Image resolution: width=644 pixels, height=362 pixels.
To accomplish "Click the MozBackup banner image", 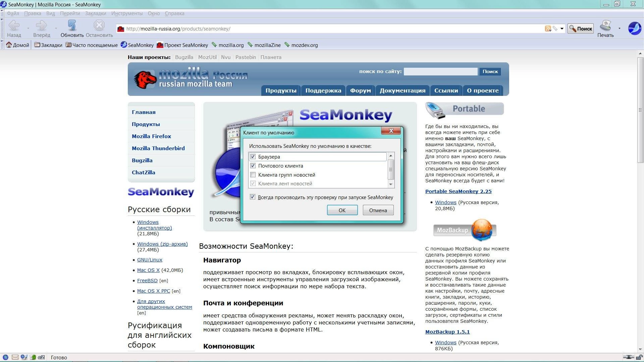I will [465, 230].
